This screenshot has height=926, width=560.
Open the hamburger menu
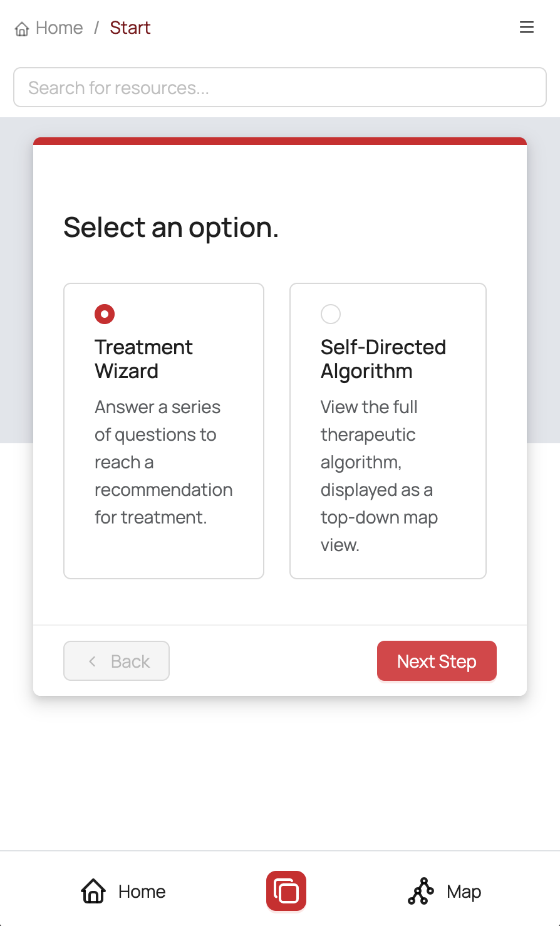coord(527,28)
